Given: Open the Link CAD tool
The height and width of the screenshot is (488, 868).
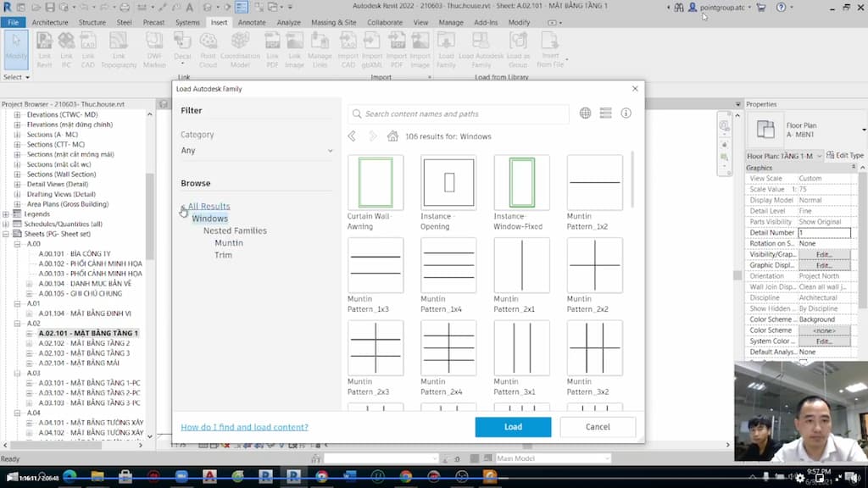Looking at the screenshot, I should tap(87, 49).
